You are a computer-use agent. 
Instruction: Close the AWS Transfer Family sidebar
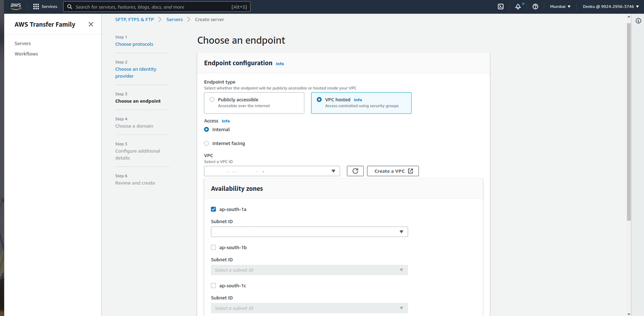91,24
